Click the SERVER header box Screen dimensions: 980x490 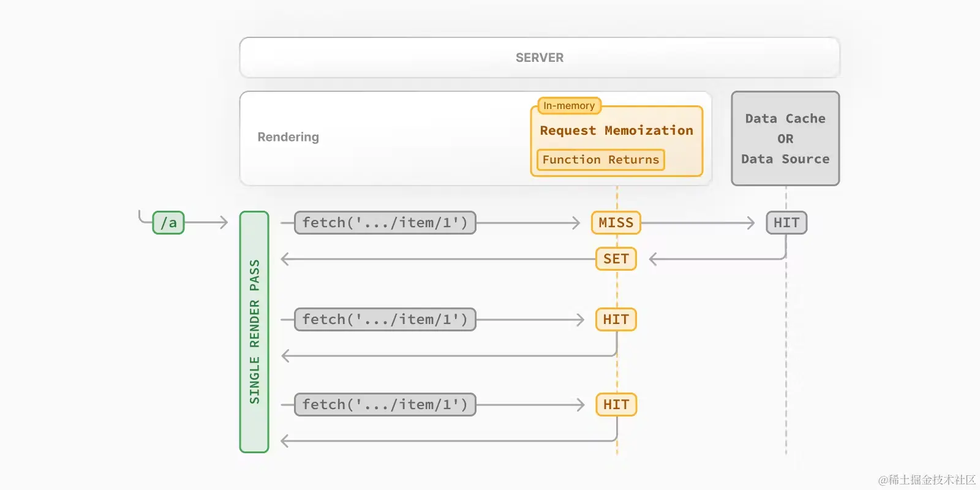point(539,58)
